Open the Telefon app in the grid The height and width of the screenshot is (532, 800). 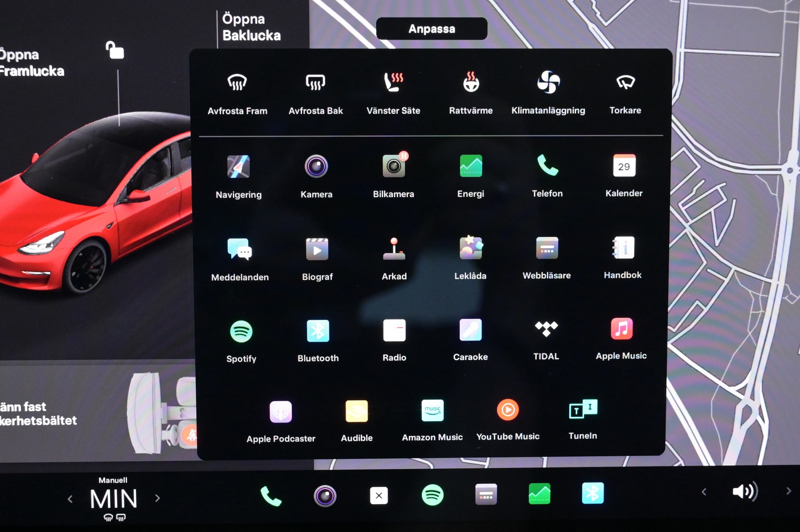click(547, 176)
